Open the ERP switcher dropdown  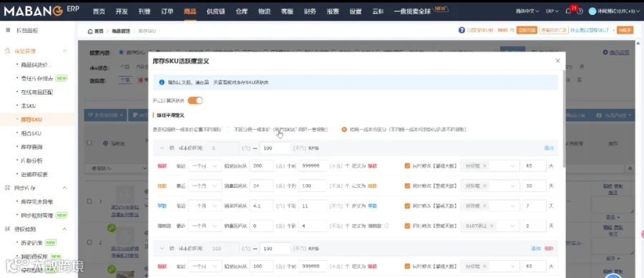pos(552,11)
